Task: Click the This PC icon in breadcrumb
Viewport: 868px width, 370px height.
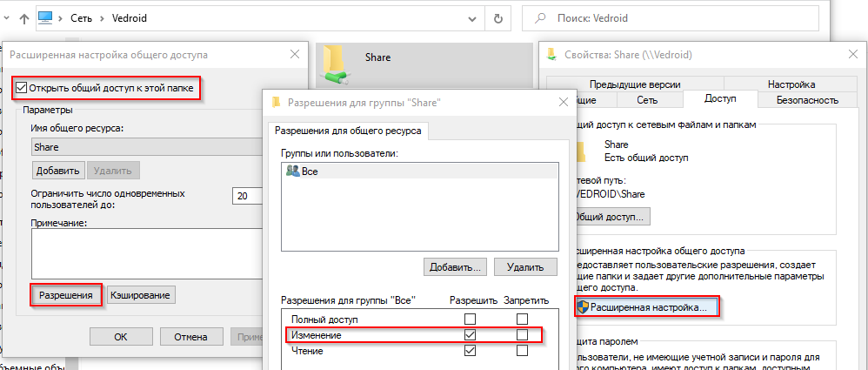Action: (x=47, y=17)
